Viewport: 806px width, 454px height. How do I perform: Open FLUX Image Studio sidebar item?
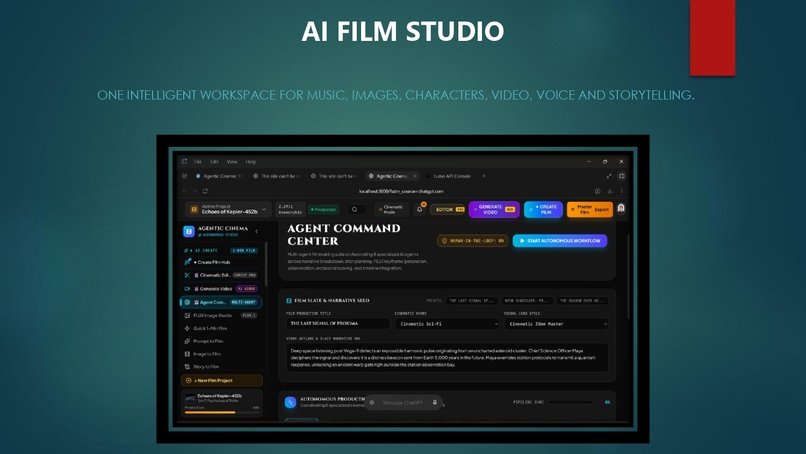221,315
